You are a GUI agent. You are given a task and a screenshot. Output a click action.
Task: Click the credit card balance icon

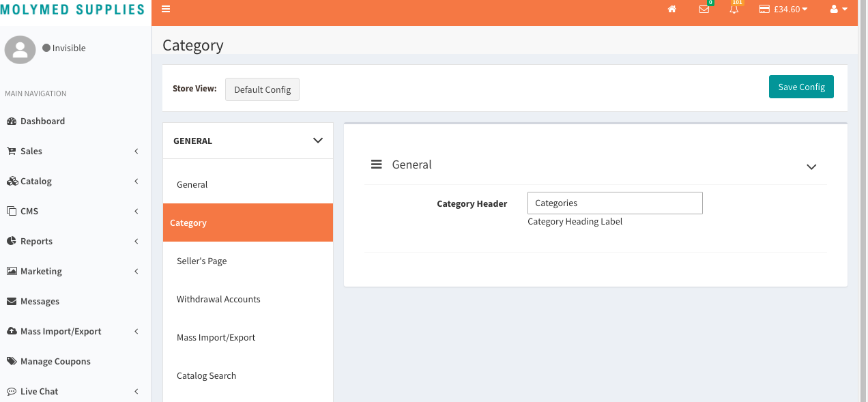click(764, 10)
